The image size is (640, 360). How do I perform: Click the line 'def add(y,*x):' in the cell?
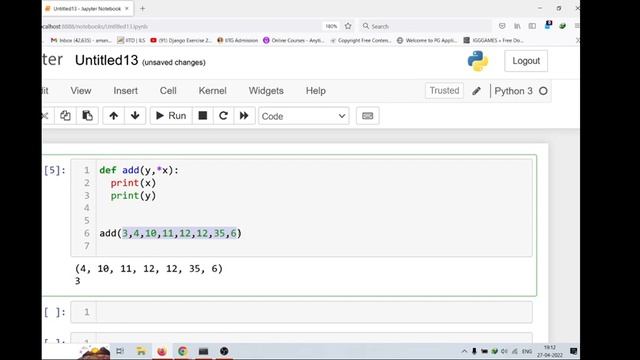[139, 170]
